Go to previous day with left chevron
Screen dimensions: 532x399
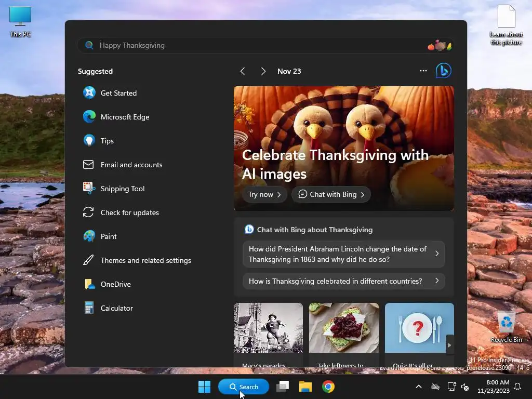[242, 71]
